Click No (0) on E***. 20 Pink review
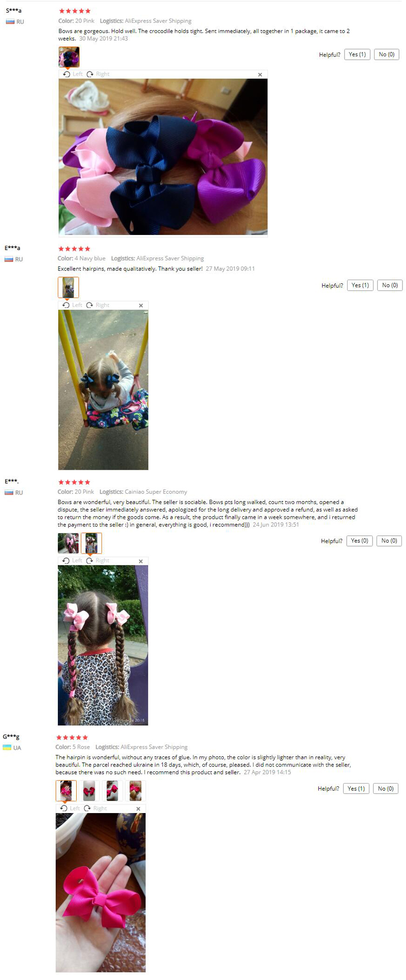Image resolution: width=406 pixels, height=980 pixels. pyautogui.click(x=389, y=540)
